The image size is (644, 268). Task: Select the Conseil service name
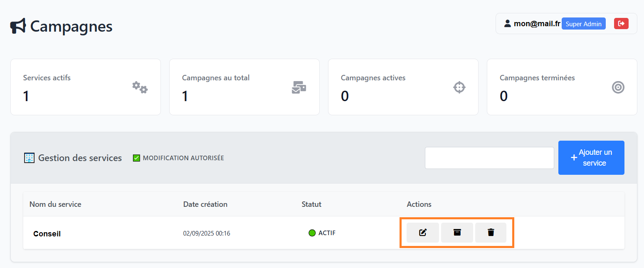click(x=47, y=234)
